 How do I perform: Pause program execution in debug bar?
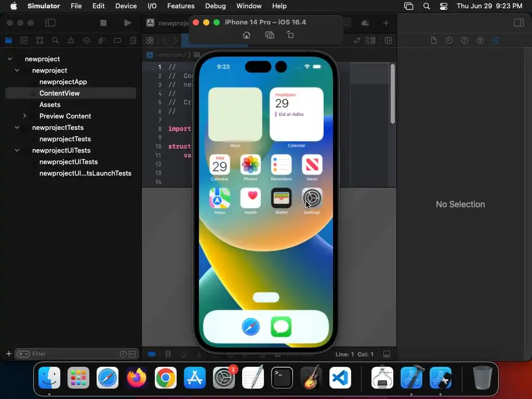[x=168, y=354]
